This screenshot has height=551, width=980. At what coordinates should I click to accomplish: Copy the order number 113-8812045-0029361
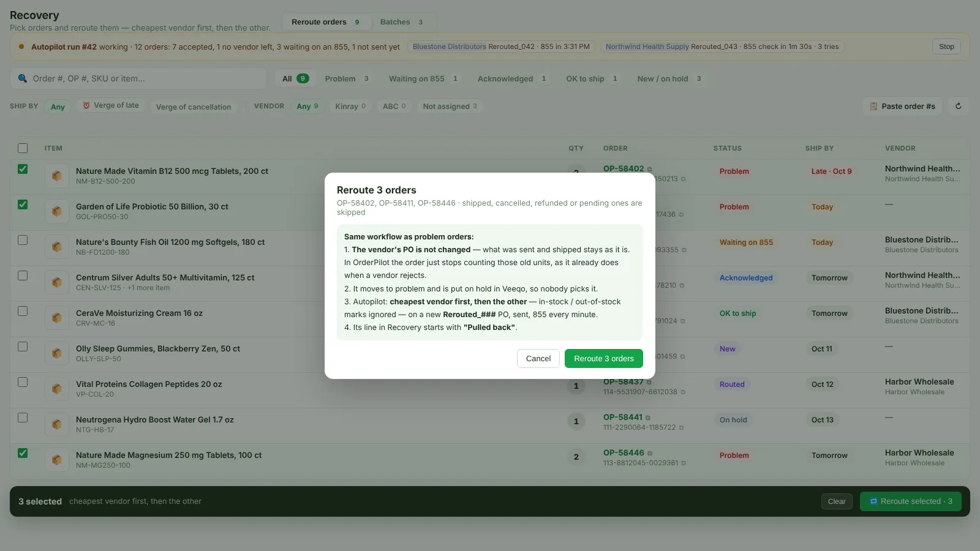pos(684,463)
